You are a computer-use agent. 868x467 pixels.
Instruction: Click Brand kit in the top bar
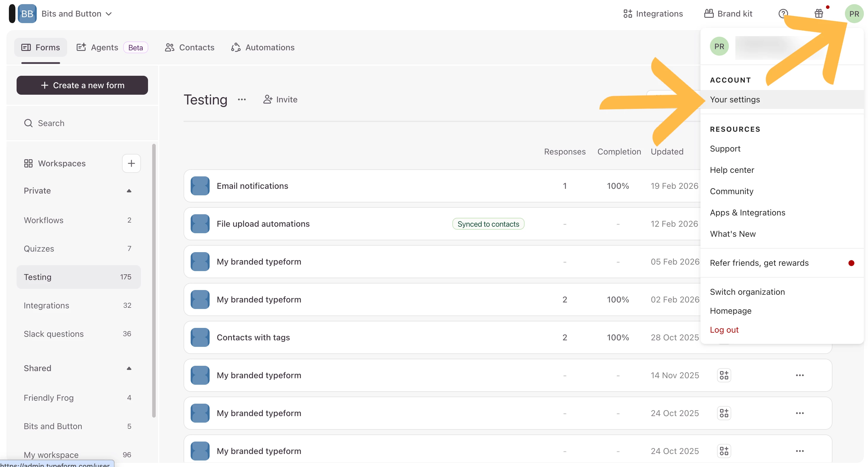(x=728, y=14)
